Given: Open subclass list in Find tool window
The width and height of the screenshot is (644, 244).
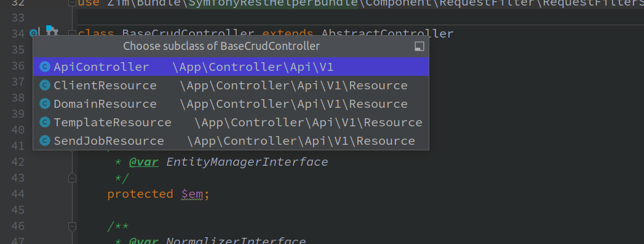Looking at the screenshot, I should [x=419, y=46].
